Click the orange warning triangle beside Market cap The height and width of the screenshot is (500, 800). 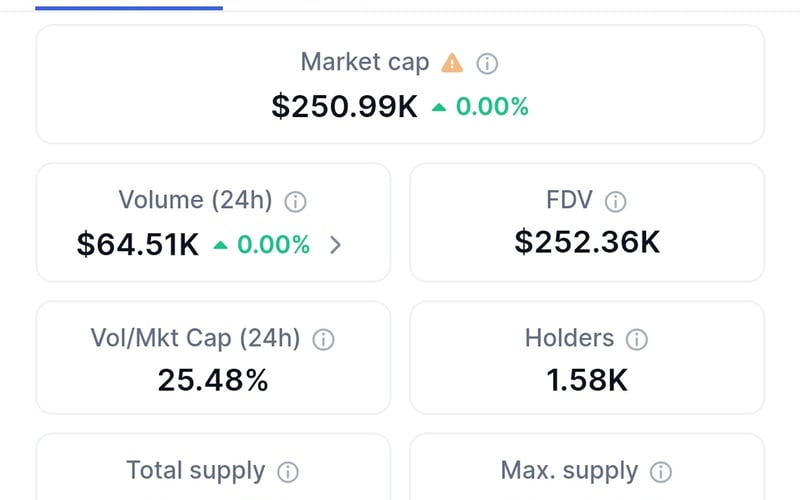click(x=452, y=63)
